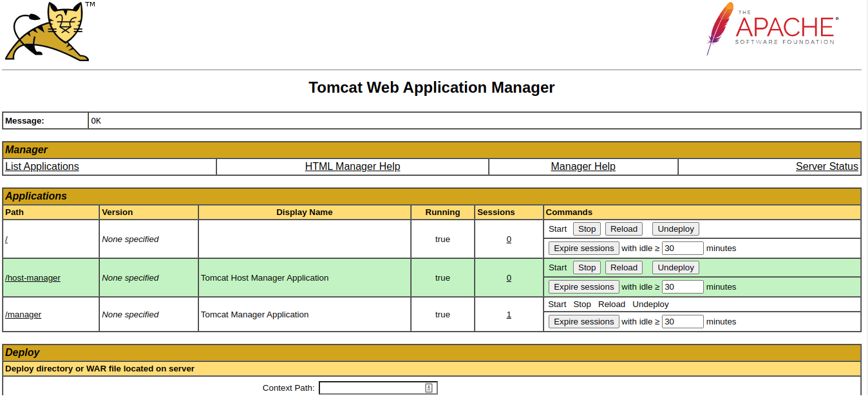Click the sessions count for /host-manager
The width and height of the screenshot is (868, 412).
[x=509, y=277]
